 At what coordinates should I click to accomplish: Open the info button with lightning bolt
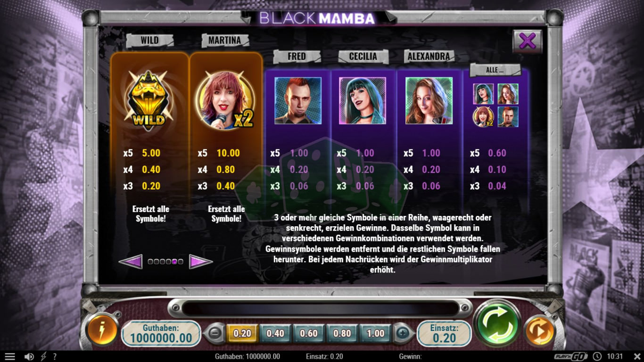[101, 330]
